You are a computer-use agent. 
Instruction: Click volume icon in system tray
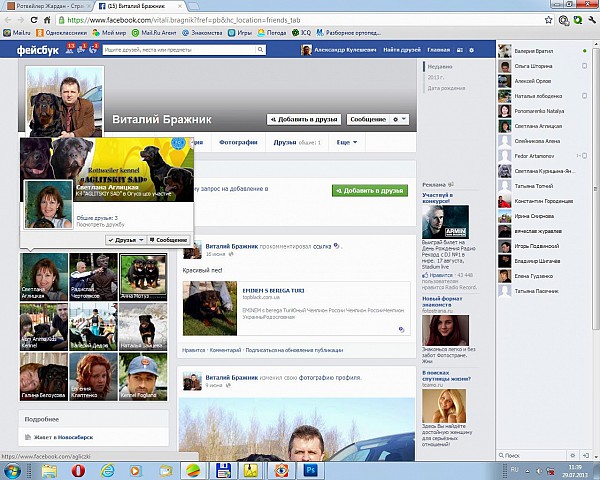point(540,471)
